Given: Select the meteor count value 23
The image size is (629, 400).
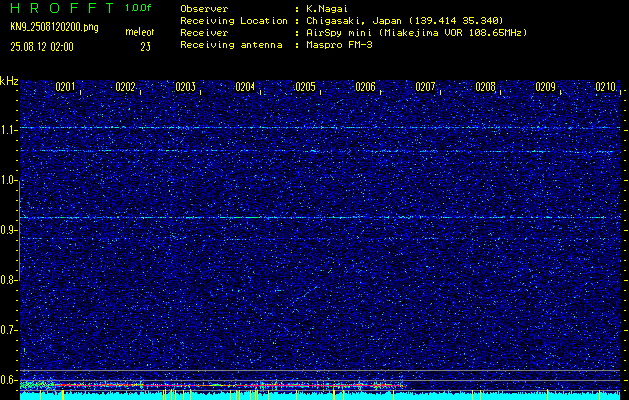Looking at the screenshot, I should (145, 47).
